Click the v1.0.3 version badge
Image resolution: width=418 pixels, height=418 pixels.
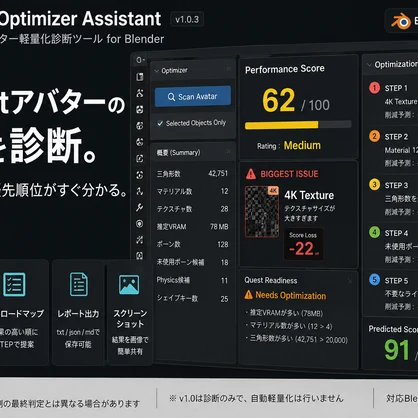pyautogui.click(x=187, y=19)
